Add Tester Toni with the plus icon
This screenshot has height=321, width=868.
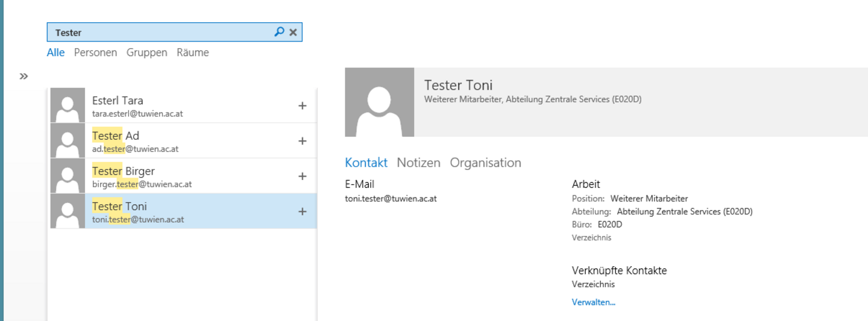point(303,211)
